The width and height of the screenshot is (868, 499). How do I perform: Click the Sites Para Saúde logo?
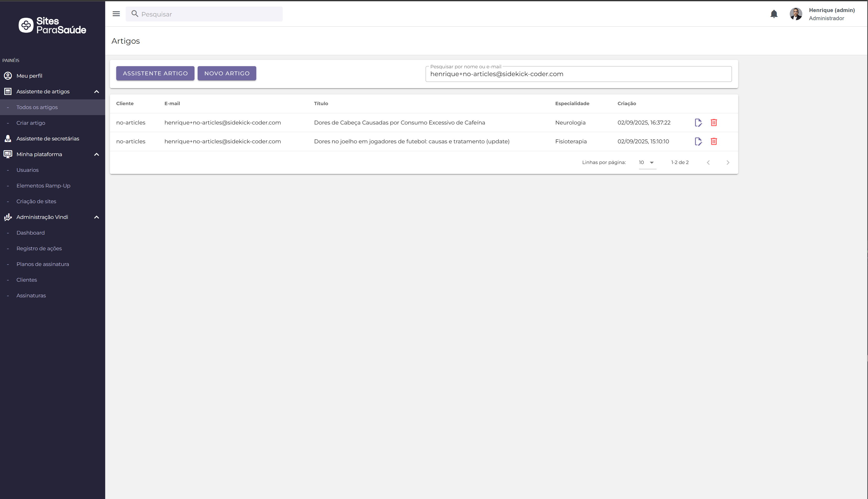52,25
